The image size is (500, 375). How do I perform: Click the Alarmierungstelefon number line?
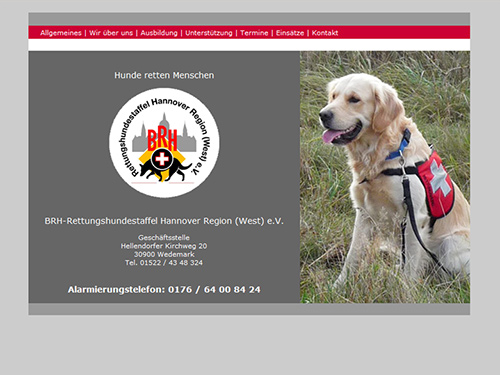point(164,290)
